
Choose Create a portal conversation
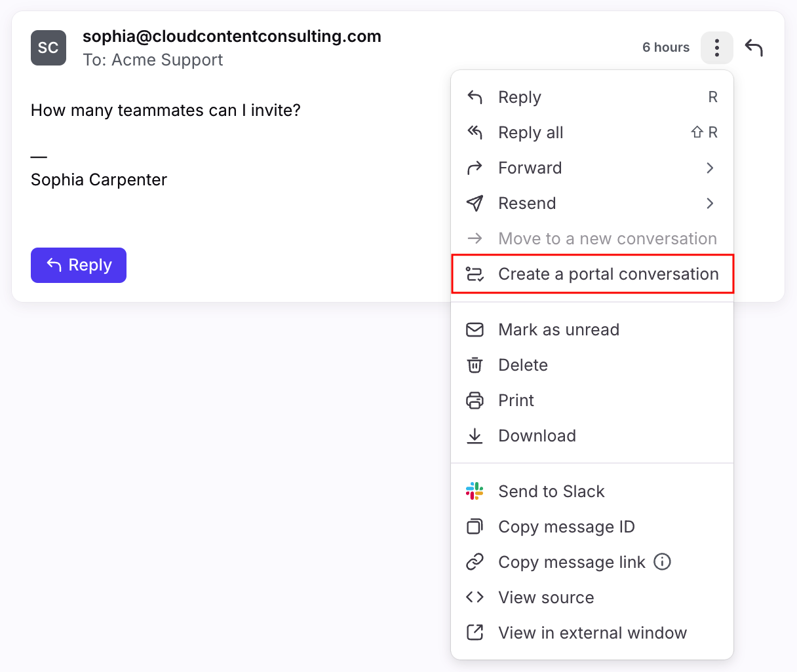coord(608,274)
